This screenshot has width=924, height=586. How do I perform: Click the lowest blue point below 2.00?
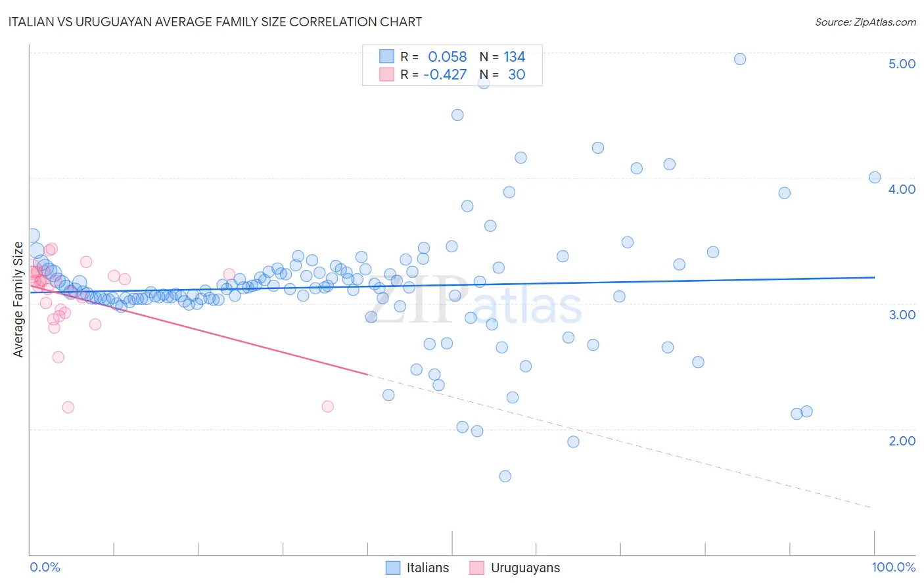coord(505,476)
